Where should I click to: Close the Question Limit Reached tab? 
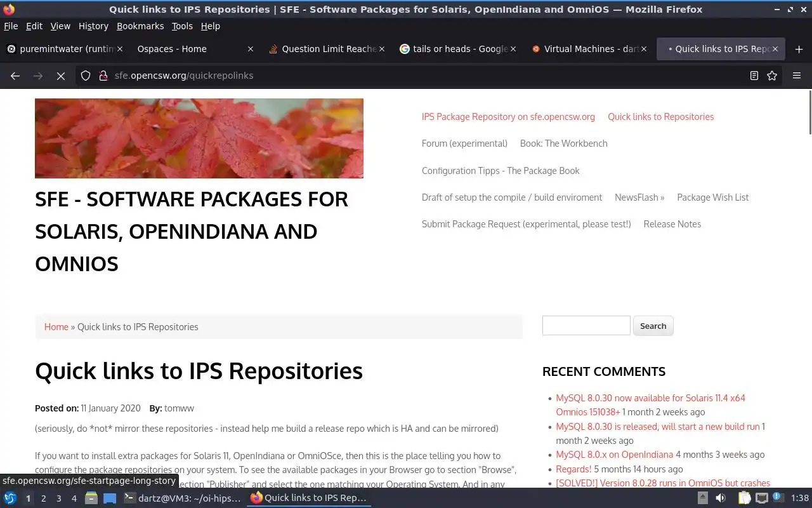(x=382, y=49)
